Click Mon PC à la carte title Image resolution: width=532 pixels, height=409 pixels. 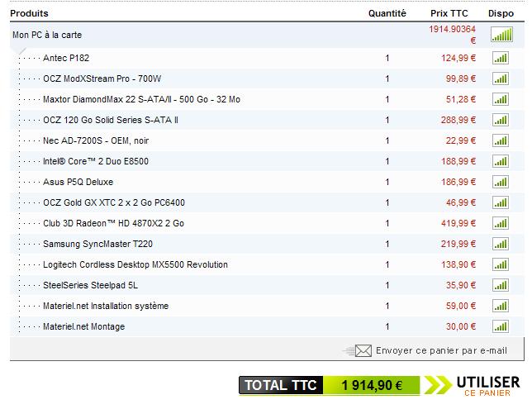tap(47, 35)
